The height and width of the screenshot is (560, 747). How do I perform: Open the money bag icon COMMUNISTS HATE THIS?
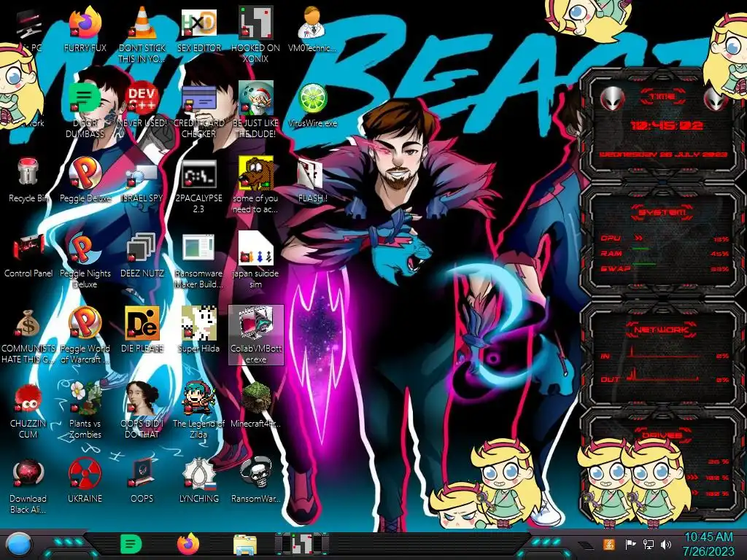[28, 335]
